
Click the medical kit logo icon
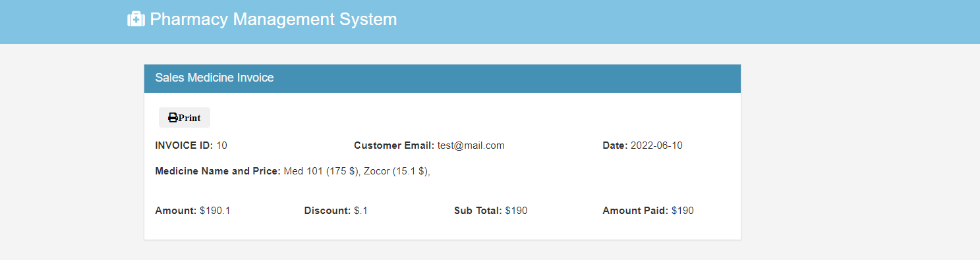tap(136, 19)
